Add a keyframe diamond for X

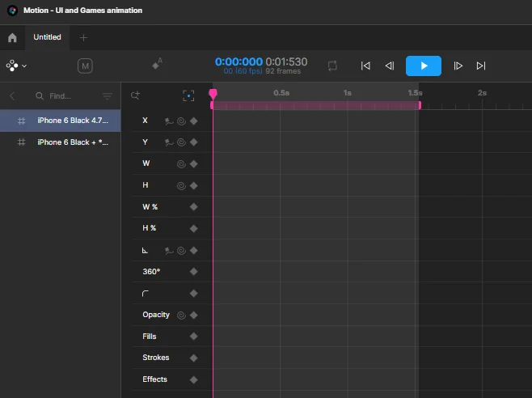coord(194,121)
